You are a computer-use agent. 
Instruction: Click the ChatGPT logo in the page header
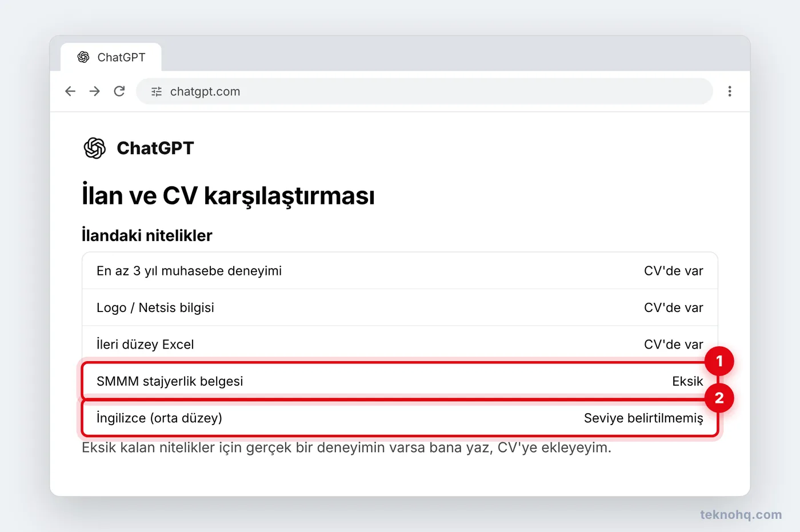95,148
